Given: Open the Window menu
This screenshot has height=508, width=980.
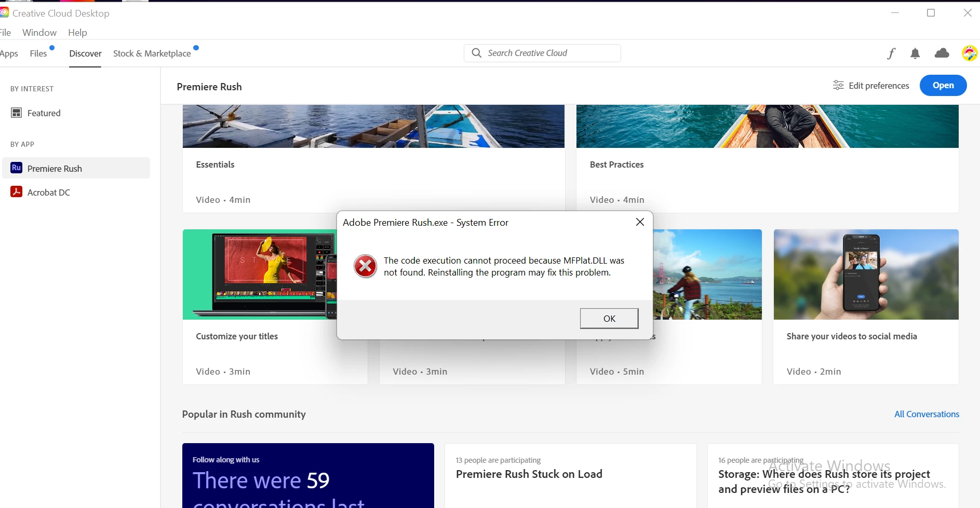Looking at the screenshot, I should [x=39, y=33].
